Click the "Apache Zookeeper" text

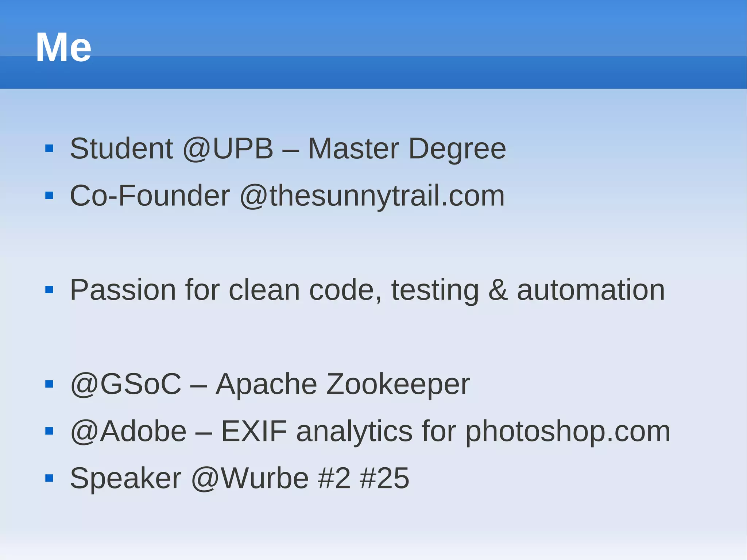(342, 384)
